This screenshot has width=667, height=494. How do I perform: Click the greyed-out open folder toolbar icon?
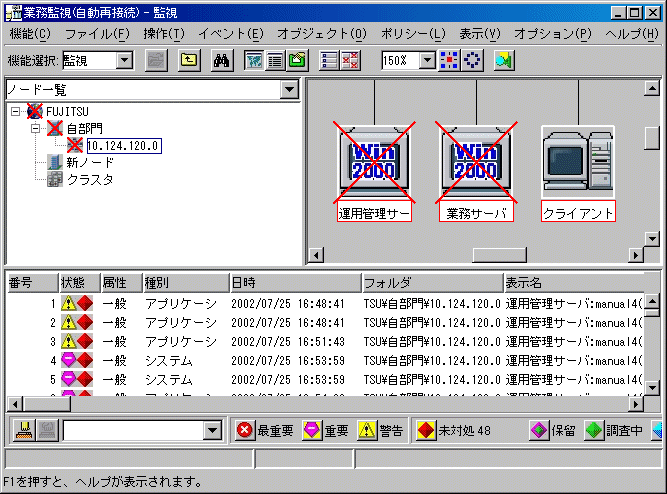(x=156, y=60)
